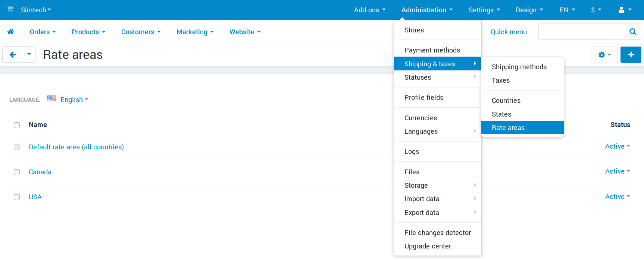Screen dimensions: 644x260
Task: Select Files menu item
Action: (438, 172)
